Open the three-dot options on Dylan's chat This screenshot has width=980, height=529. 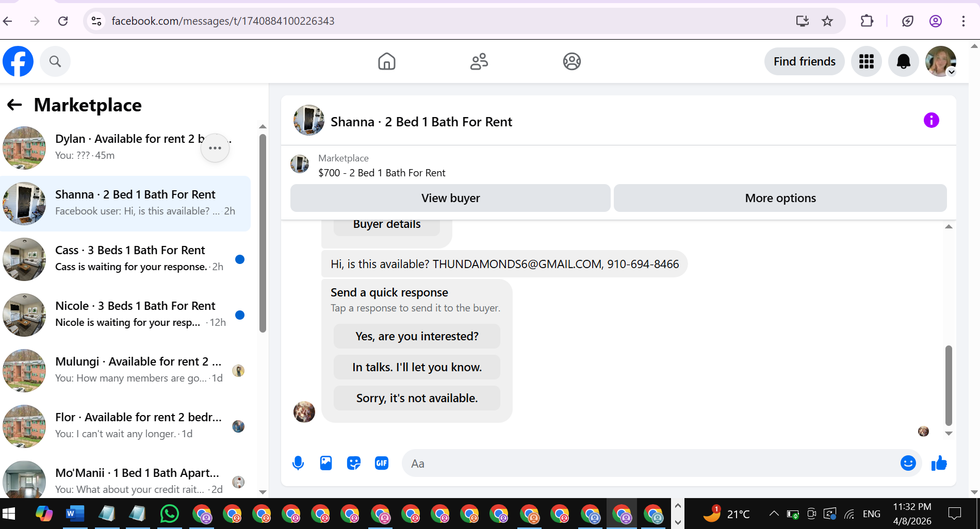click(x=215, y=148)
